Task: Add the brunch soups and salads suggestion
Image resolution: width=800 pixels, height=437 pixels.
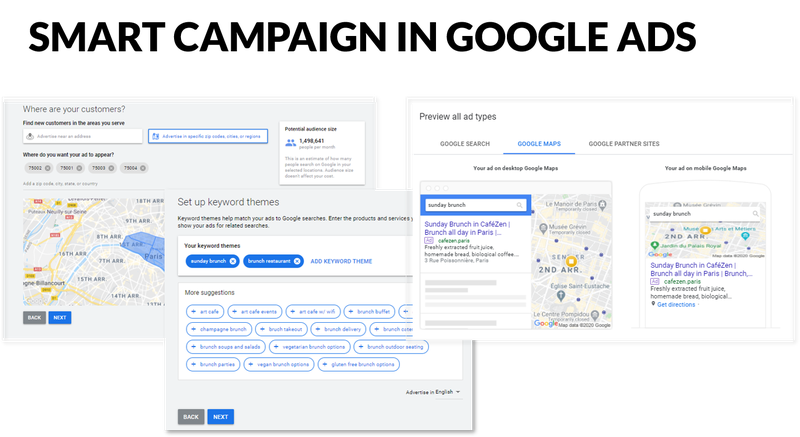Action: (x=226, y=347)
